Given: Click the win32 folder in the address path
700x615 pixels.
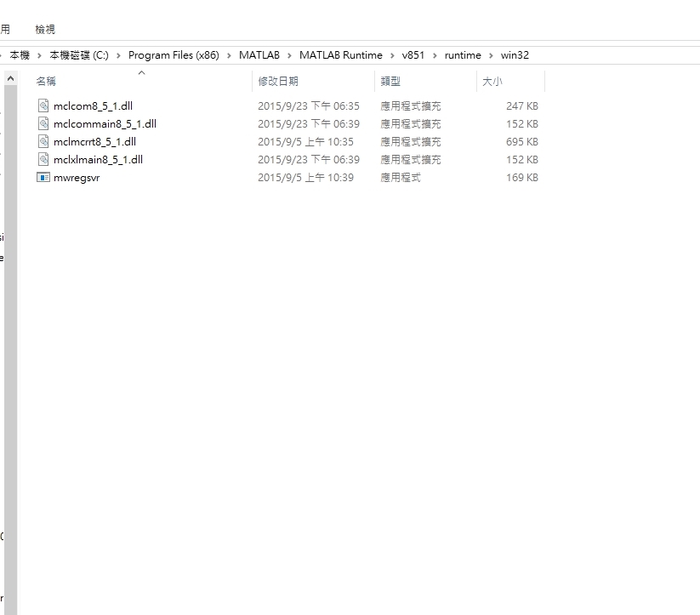Looking at the screenshot, I should (515, 54).
